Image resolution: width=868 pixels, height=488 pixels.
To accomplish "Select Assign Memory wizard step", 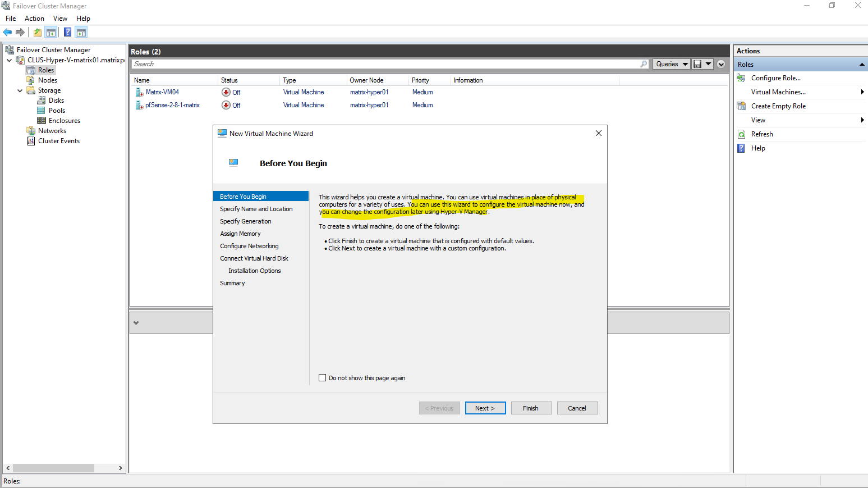I will [x=240, y=234].
